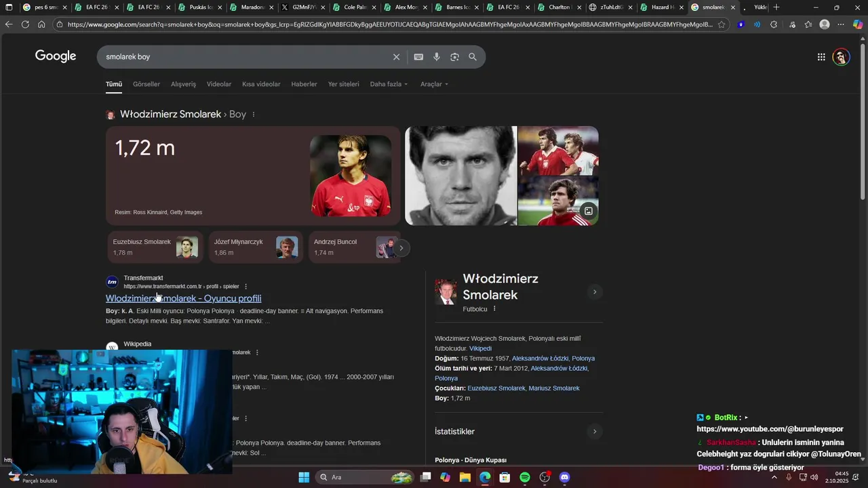Switch to the Yer siteleri tab
This screenshot has width=868, height=488.
click(344, 84)
